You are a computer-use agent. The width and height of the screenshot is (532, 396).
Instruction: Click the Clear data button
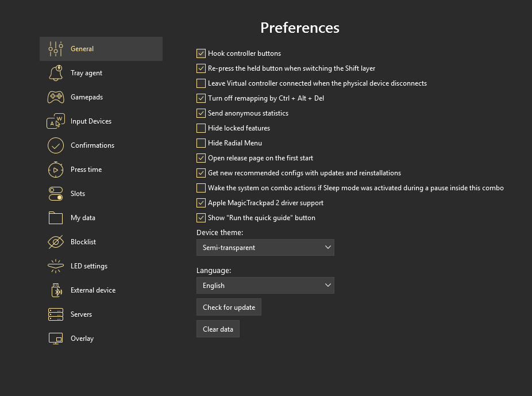(x=218, y=329)
